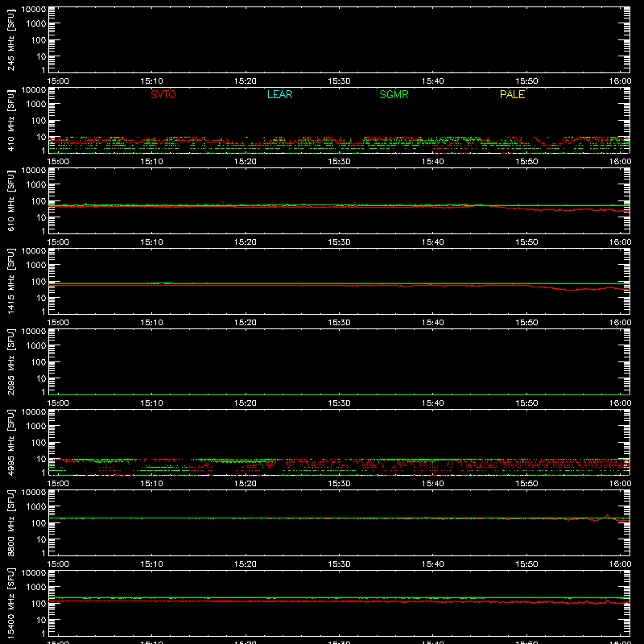Select the 4995 MHz [SFU] axis title
The height and width of the screenshot is (644, 644).
click(x=10, y=442)
